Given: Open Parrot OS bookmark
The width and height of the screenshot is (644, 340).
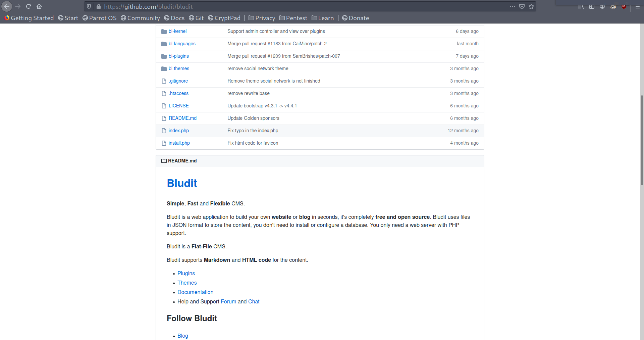Looking at the screenshot, I should 100,18.
